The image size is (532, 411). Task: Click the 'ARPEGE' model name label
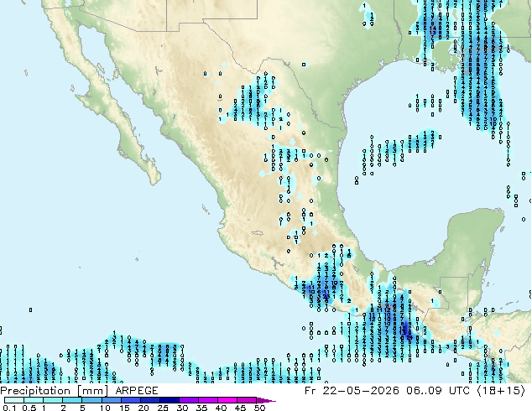click(x=137, y=391)
